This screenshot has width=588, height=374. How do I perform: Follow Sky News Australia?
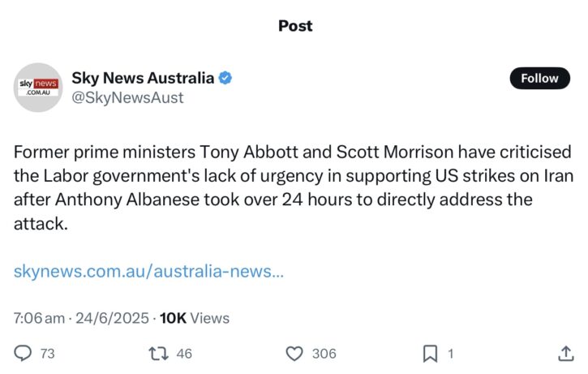[539, 78]
